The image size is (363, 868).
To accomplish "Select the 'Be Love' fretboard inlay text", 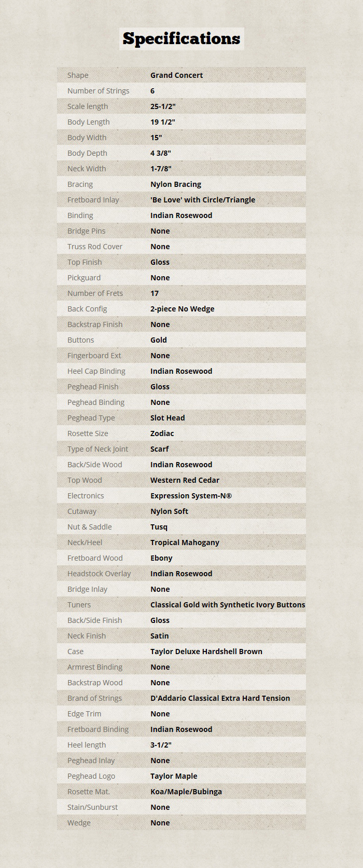I will point(202,200).
